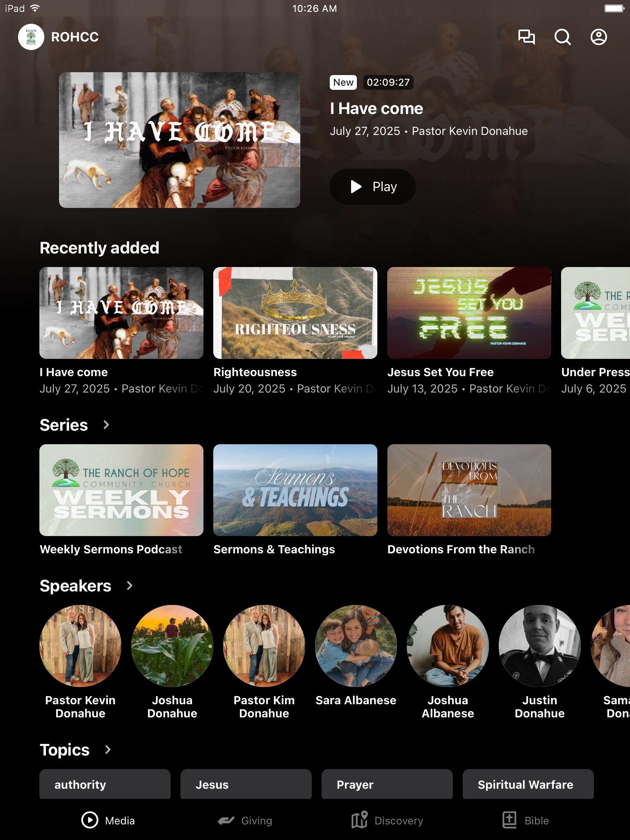The height and width of the screenshot is (840, 630).
Task: Open the Jesus Set You Free thumbnail
Action: coord(469,313)
